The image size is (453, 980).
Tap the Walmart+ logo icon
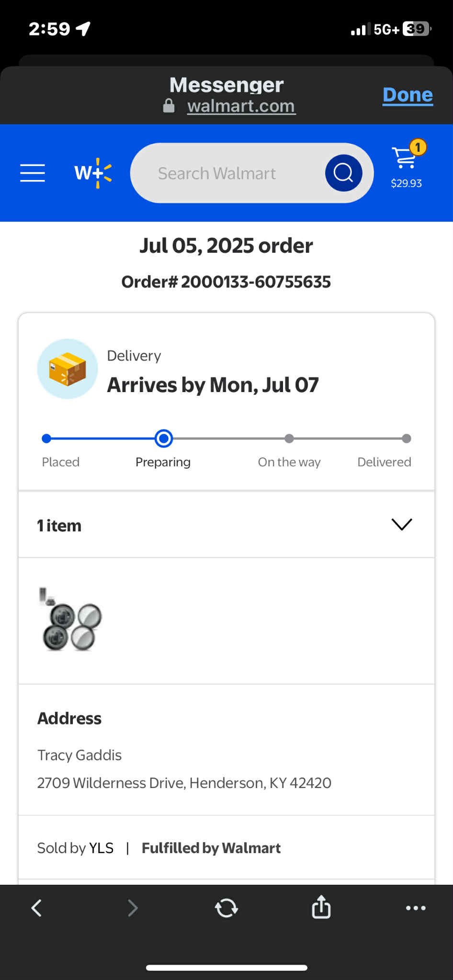tap(93, 173)
